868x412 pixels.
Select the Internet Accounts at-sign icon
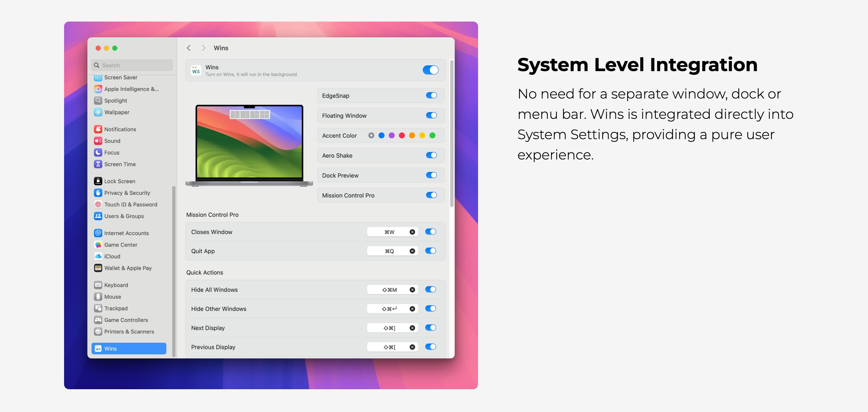tap(98, 233)
